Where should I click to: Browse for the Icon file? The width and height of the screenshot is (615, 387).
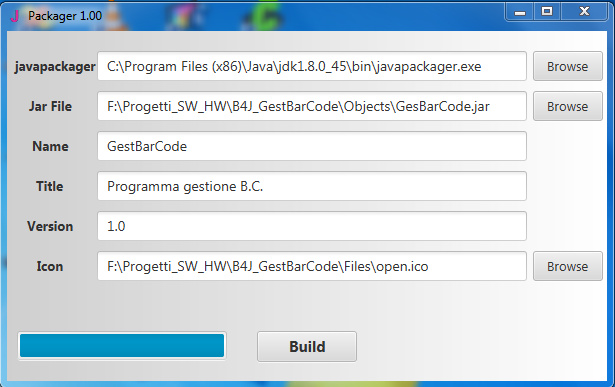pyautogui.click(x=568, y=266)
